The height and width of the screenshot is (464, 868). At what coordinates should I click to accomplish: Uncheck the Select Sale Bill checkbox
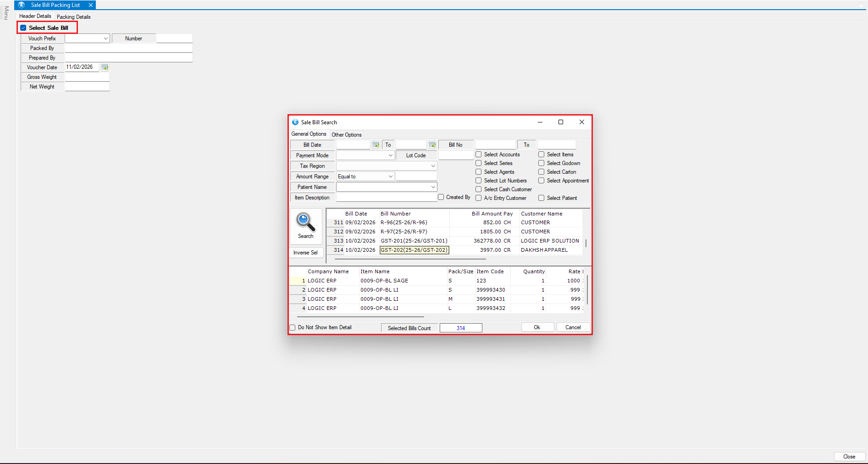coord(23,28)
